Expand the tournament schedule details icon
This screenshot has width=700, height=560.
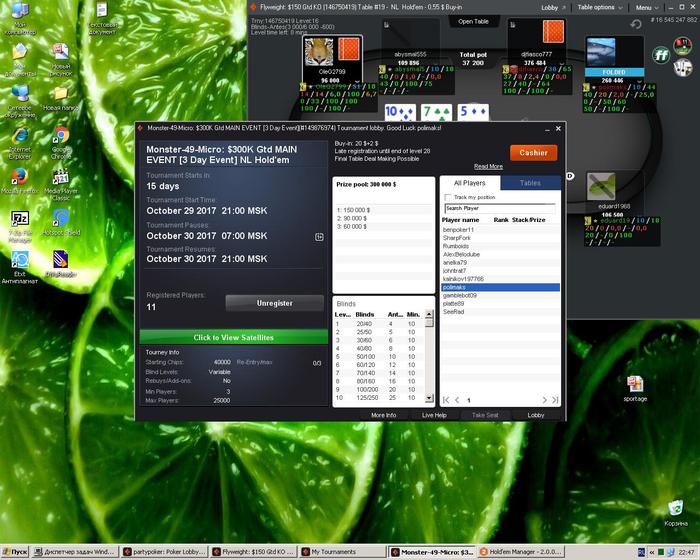click(x=319, y=237)
